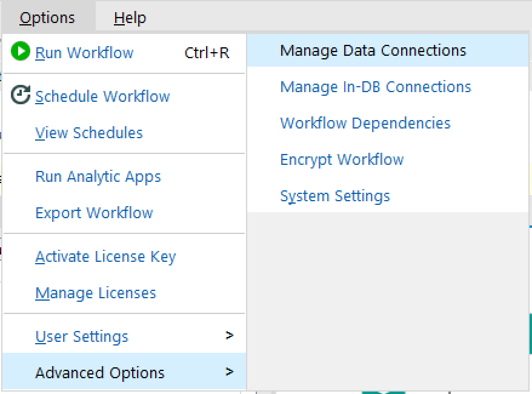This screenshot has height=394, width=532.
Task: Click the green Run Workflow play icon
Action: pos(19,53)
